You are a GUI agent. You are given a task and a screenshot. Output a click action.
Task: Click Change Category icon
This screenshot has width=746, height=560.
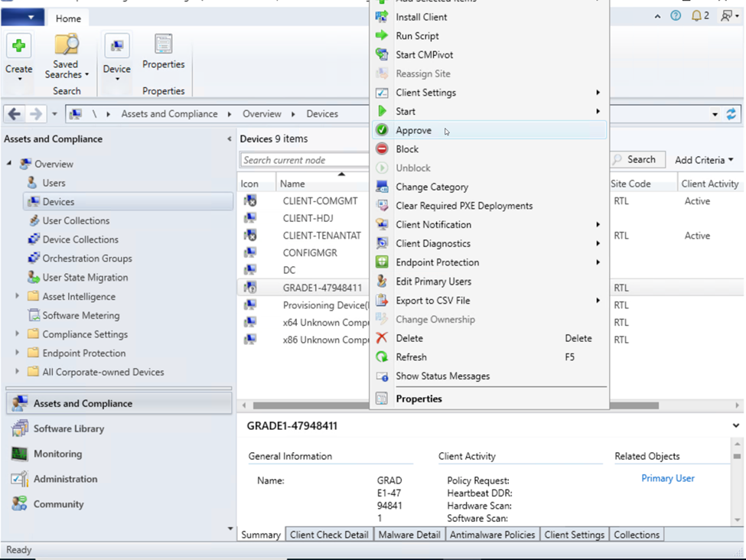pyautogui.click(x=382, y=187)
